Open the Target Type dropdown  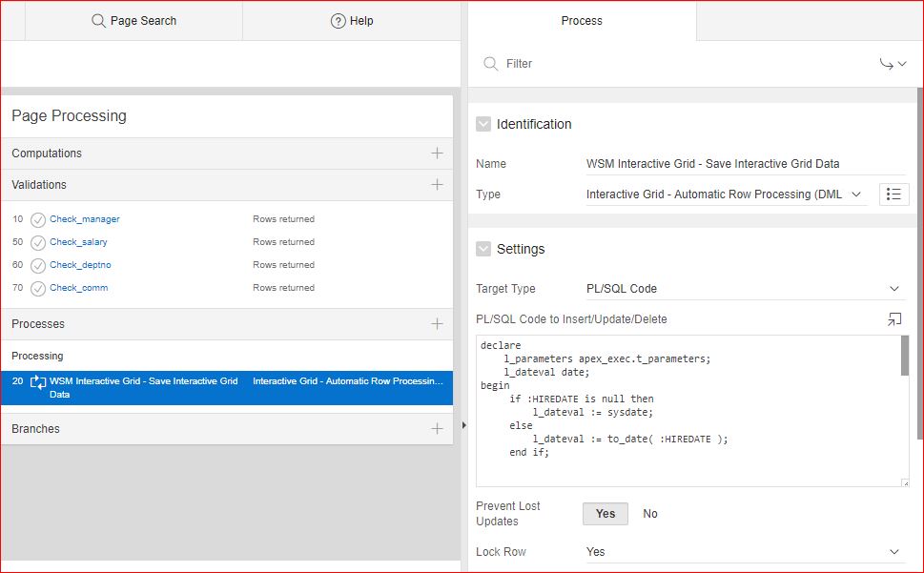(x=744, y=289)
